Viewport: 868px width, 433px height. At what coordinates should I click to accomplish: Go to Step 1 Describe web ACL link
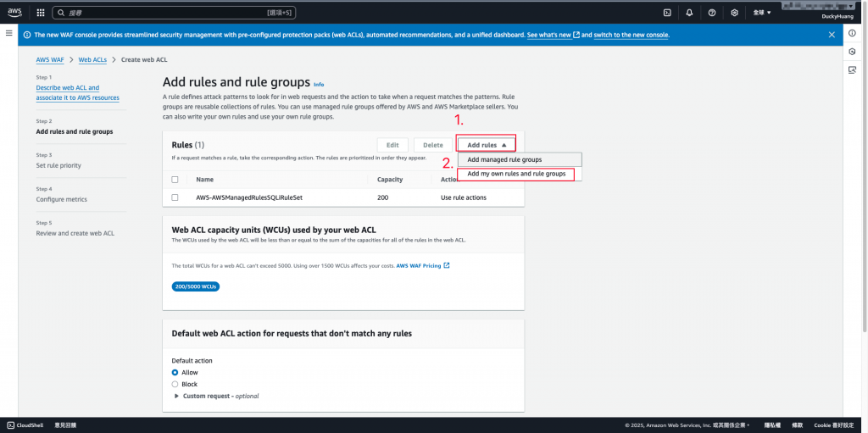[x=77, y=92]
